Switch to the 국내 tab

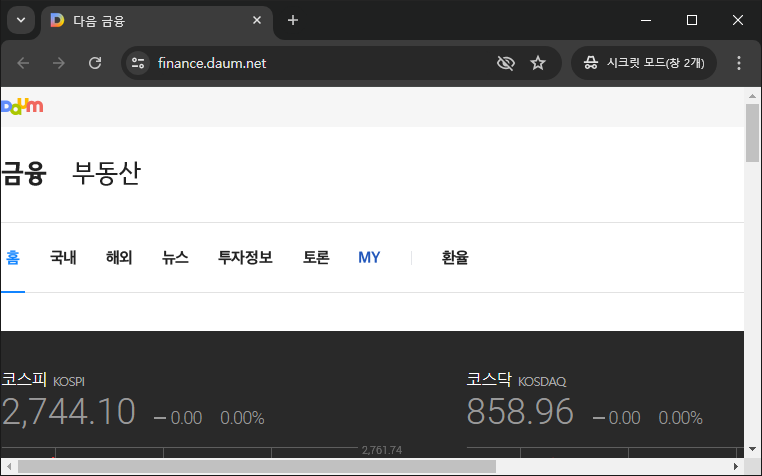pyautogui.click(x=63, y=257)
